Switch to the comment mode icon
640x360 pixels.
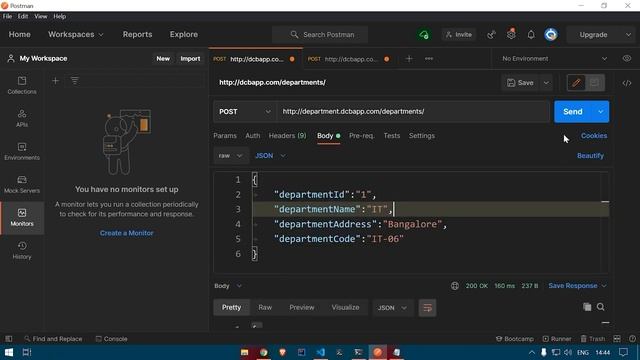(x=595, y=83)
